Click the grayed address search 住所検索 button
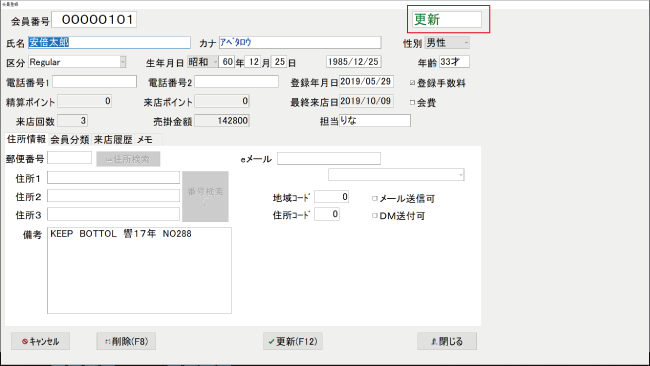The width and height of the screenshot is (650, 366). (x=128, y=159)
